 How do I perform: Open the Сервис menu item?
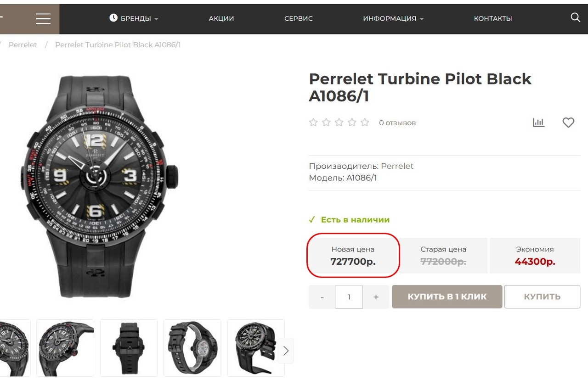tap(299, 19)
